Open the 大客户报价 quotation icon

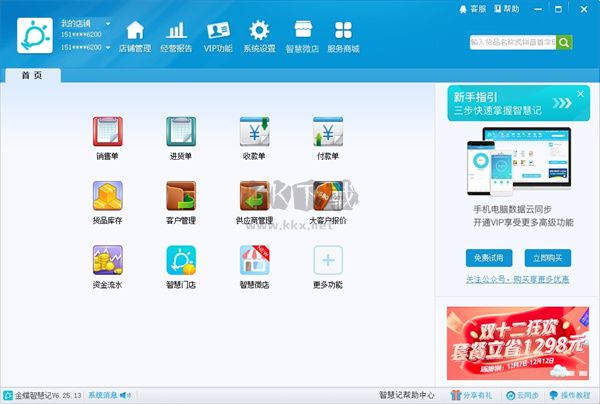coord(328,196)
